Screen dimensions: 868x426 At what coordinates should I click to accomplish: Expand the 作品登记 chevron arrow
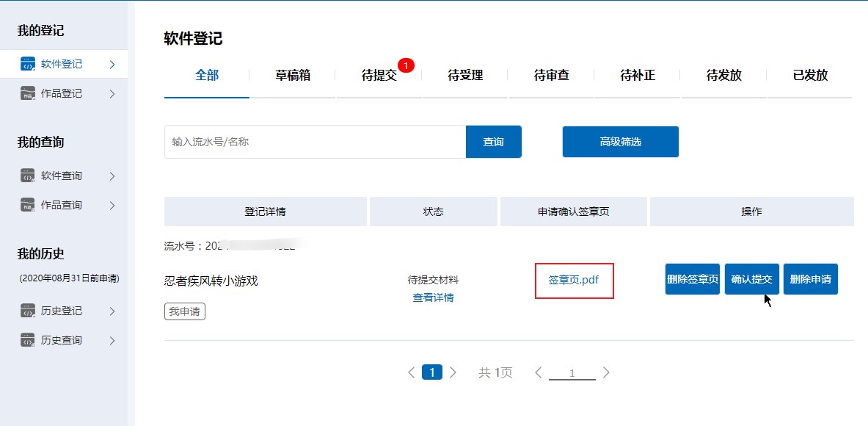coord(112,94)
